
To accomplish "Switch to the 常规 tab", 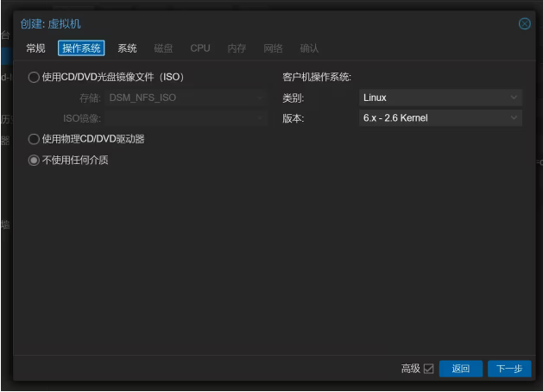I will [35, 48].
